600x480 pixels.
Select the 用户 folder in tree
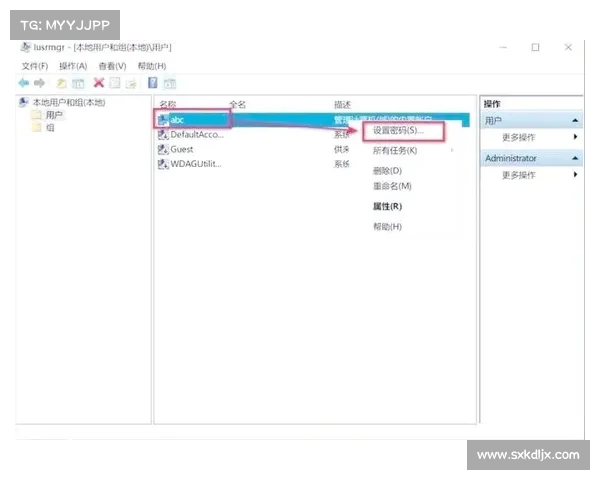click(53, 115)
